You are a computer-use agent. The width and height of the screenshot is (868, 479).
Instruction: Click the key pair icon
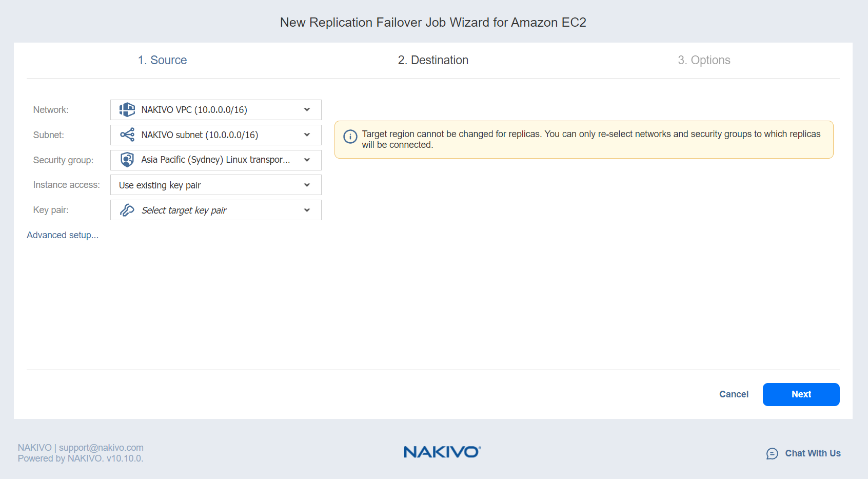pos(127,210)
